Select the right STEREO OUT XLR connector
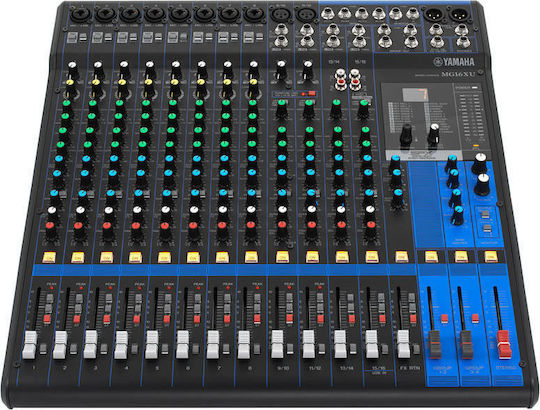Screen dimensions: 540x410 click(459, 15)
